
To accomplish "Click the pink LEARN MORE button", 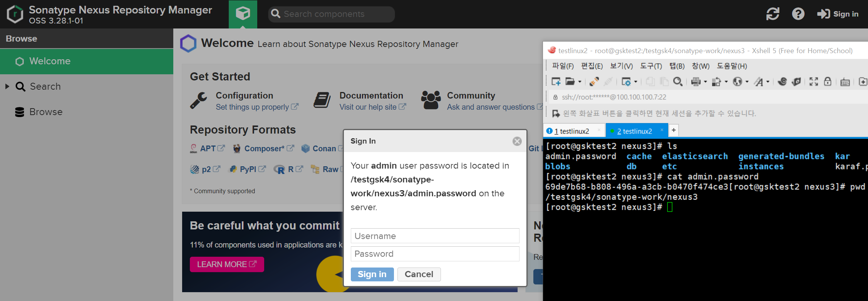I will click(227, 264).
